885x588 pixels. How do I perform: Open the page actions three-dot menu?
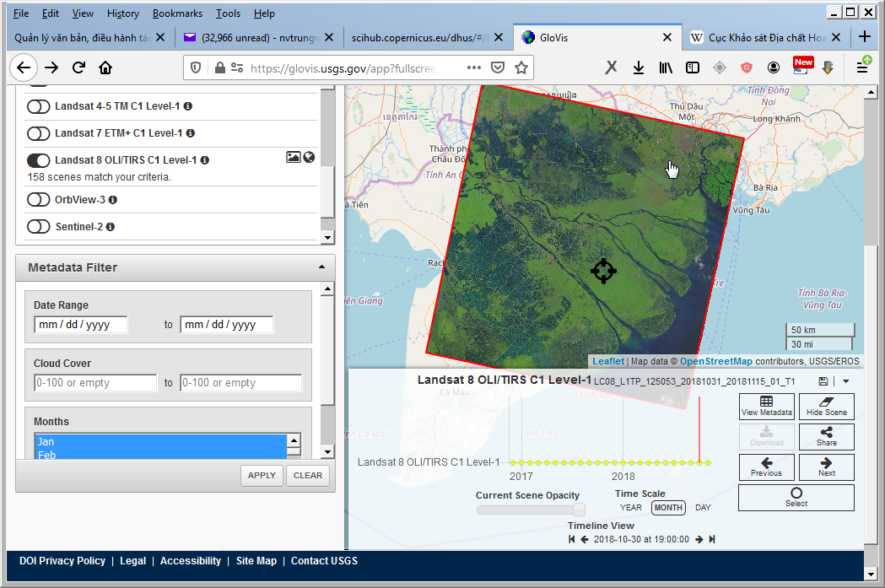pos(474,68)
